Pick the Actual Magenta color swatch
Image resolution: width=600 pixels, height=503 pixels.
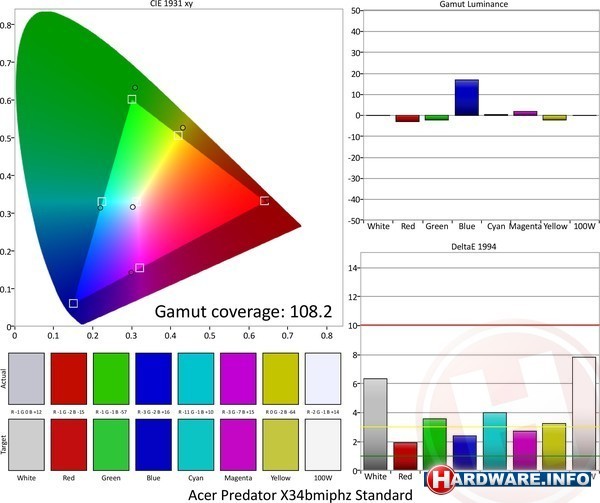(x=238, y=379)
